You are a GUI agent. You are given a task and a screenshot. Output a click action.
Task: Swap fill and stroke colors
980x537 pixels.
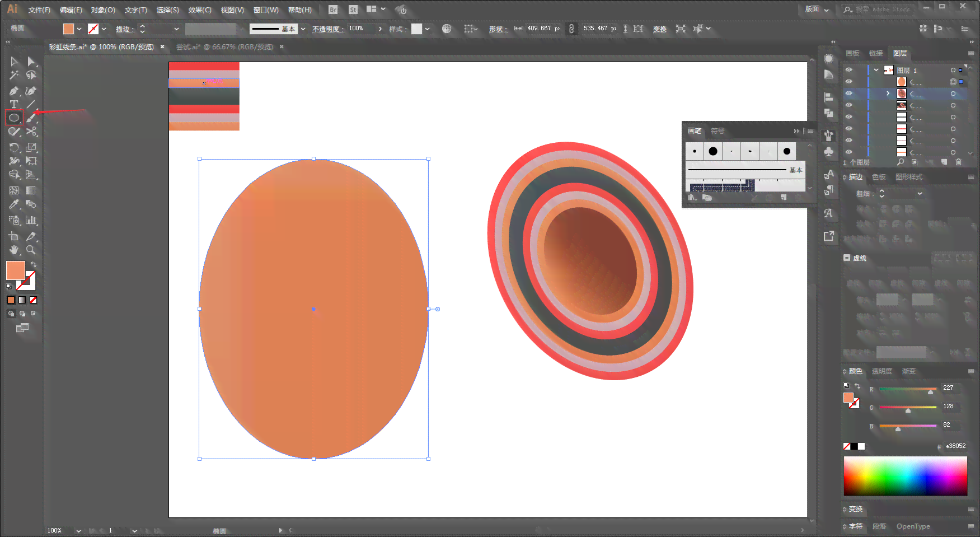pyautogui.click(x=34, y=264)
